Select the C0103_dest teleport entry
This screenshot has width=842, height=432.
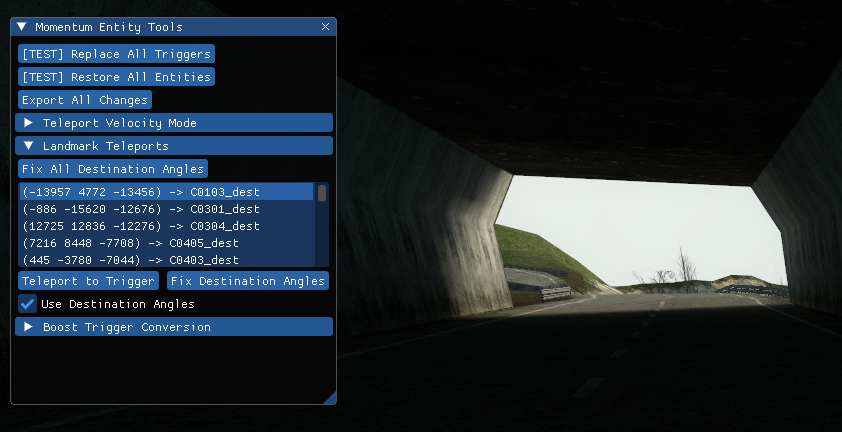click(x=166, y=192)
